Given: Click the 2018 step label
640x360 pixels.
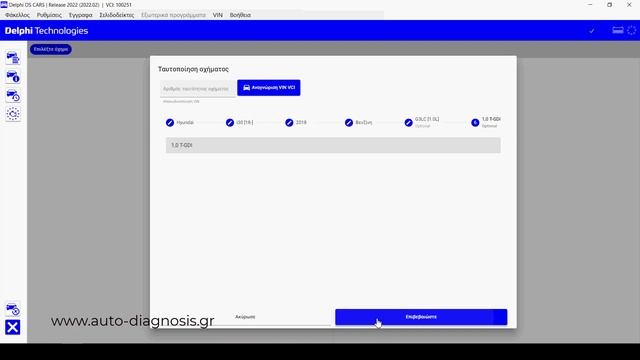Looking at the screenshot, I should pos(301,122).
